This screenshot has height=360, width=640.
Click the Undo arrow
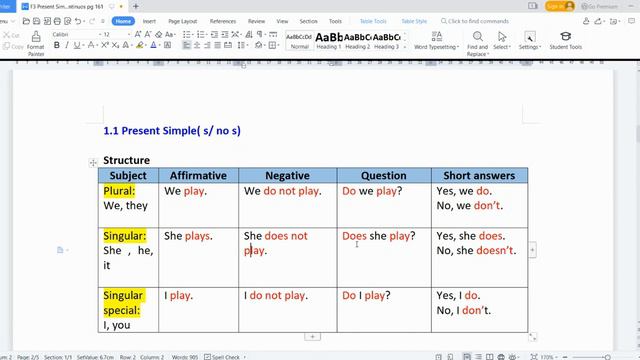pos(78,21)
